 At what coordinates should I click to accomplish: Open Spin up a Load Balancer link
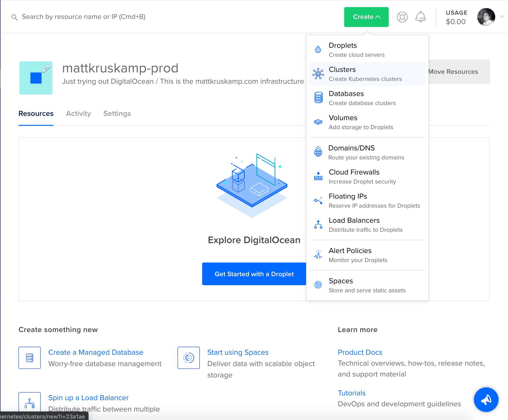89,398
